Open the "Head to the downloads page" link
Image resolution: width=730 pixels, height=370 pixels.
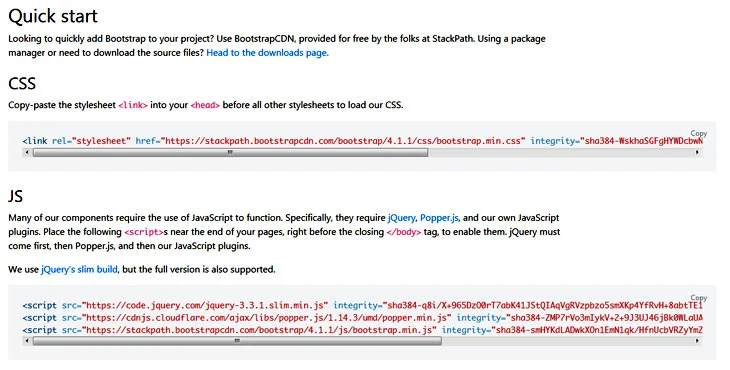coord(267,53)
